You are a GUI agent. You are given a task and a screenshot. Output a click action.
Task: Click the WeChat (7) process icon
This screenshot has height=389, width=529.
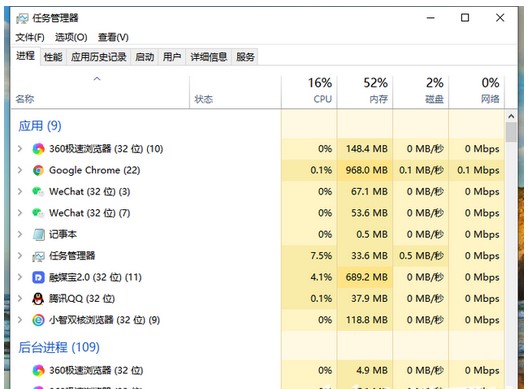click(x=38, y=213)
